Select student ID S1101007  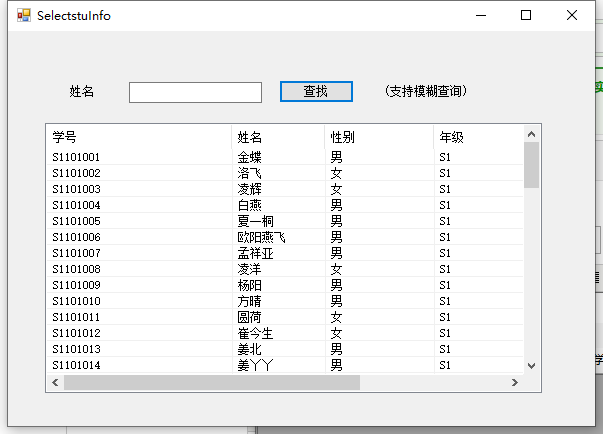(76, 253)
